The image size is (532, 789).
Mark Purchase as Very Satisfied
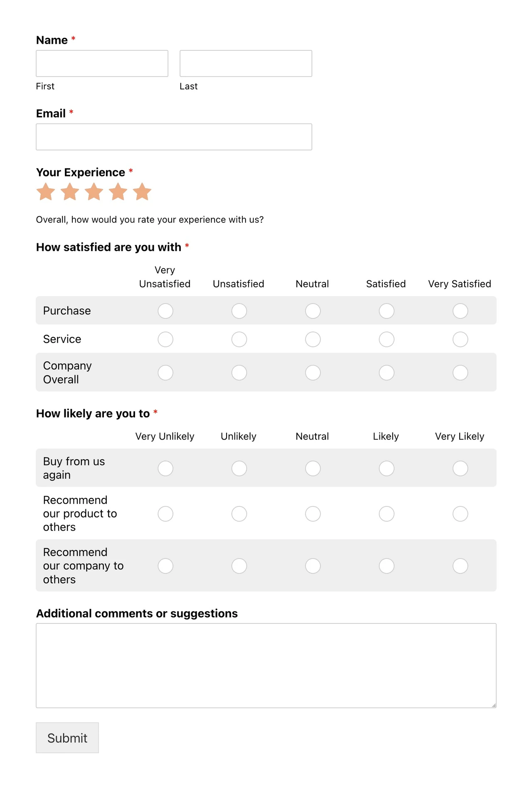coord(460,311)
